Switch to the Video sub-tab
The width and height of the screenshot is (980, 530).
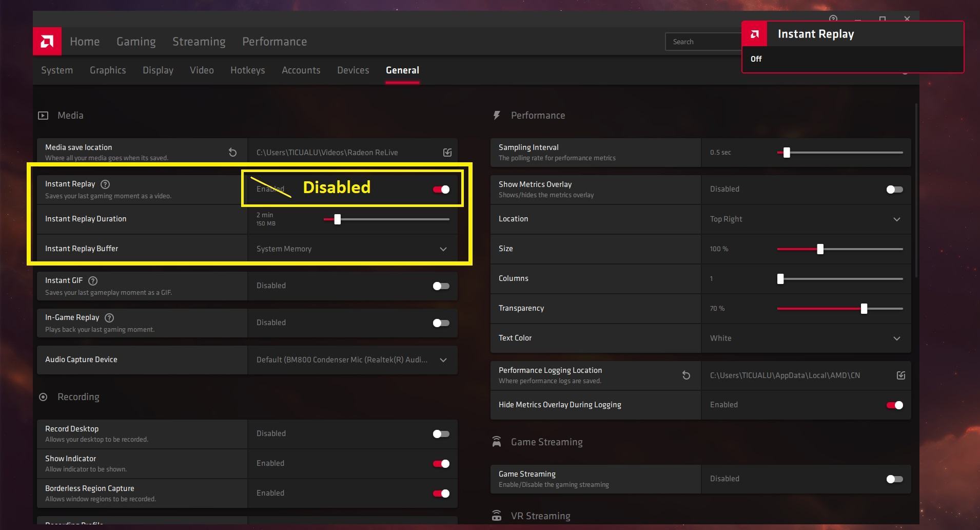202,70
